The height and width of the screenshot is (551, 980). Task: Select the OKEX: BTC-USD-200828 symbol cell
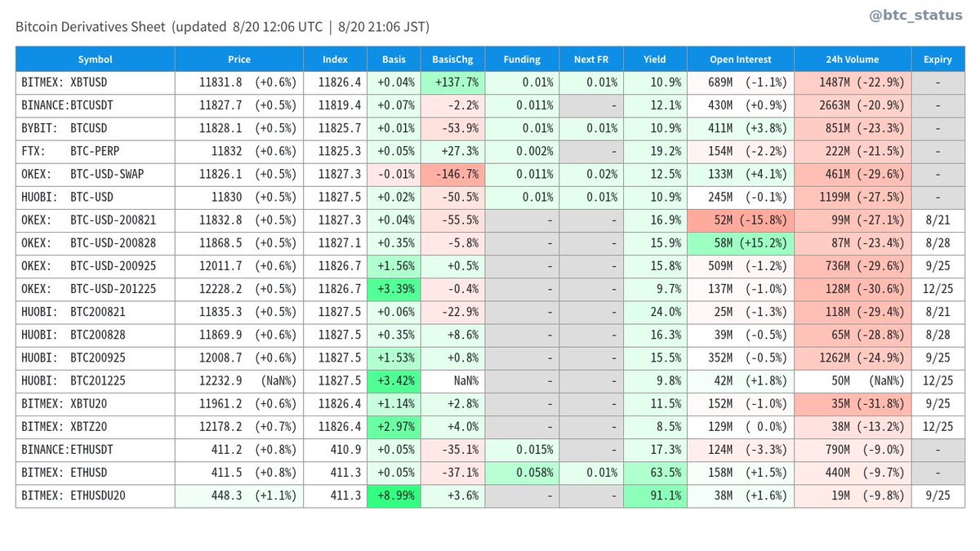(x=96, y=243)
